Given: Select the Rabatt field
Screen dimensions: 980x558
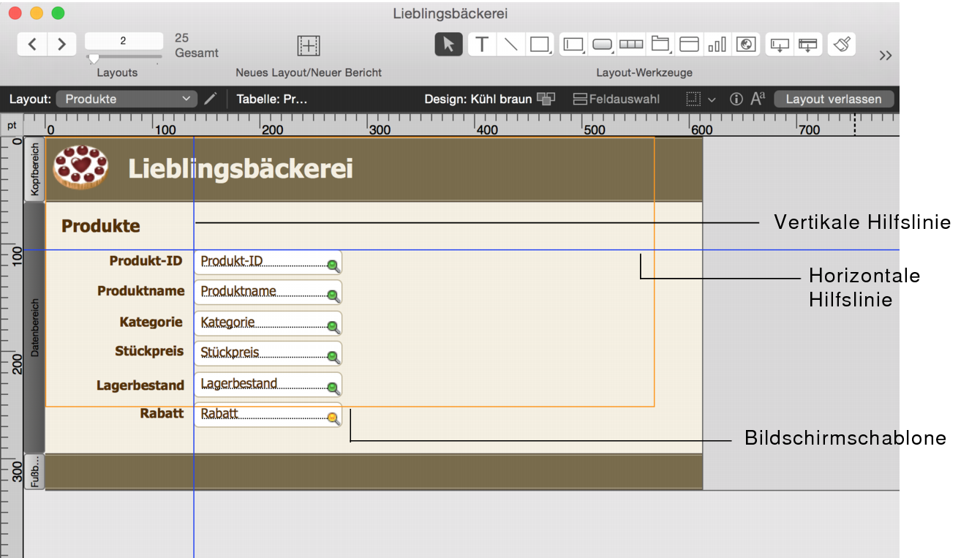Looking at the screenshot, I should 268,415.
